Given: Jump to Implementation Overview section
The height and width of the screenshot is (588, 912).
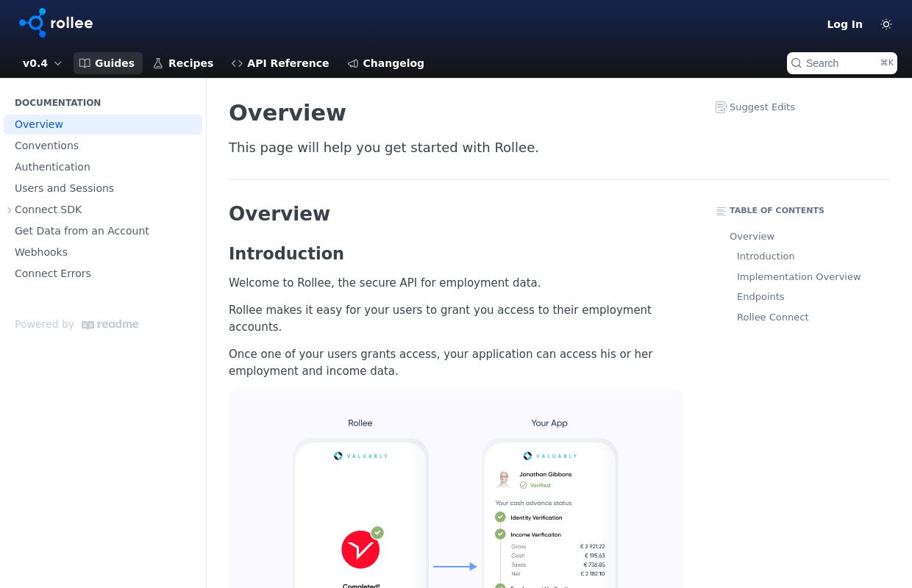Looking at the screenshot, I should pos(799,277).
